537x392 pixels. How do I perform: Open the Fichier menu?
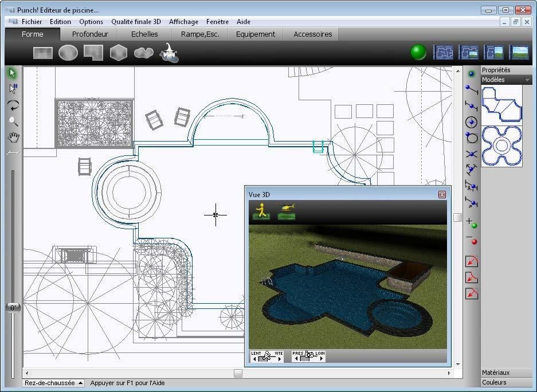pyautogui.click(x=32, y=22)
